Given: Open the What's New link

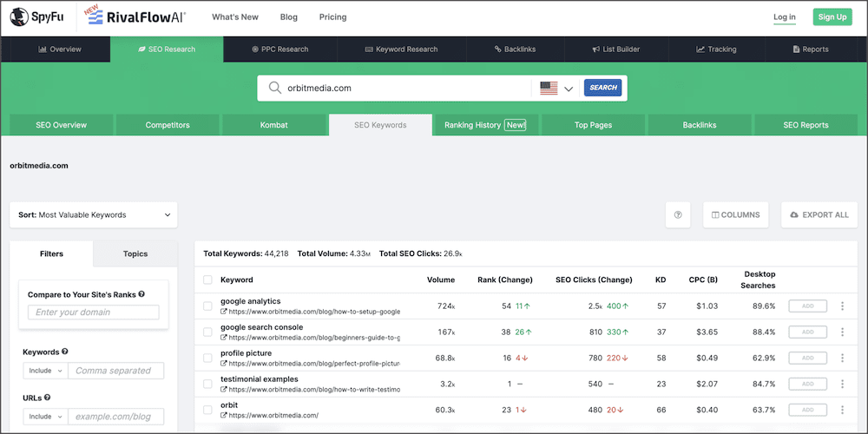Looking at the screenshot, I should [234, 17].
